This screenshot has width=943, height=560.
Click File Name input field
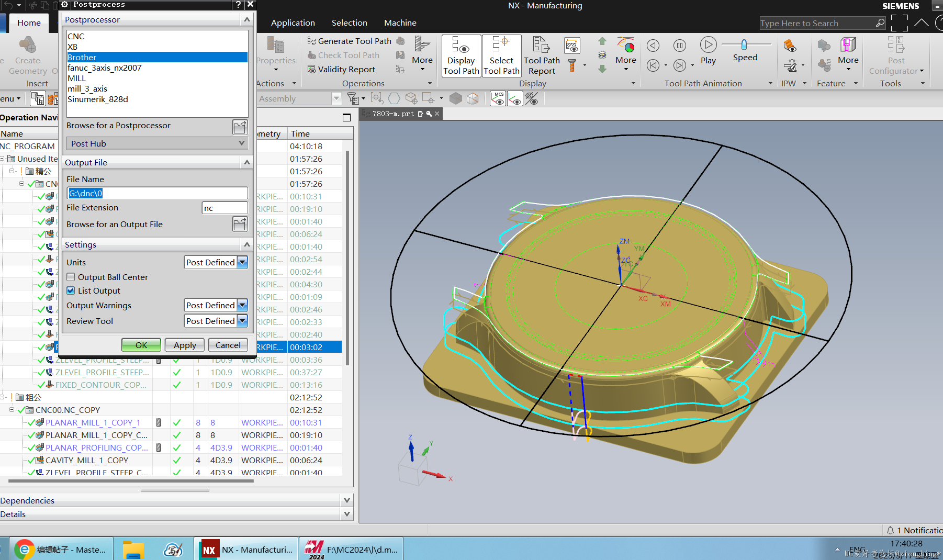click(157, 193)
